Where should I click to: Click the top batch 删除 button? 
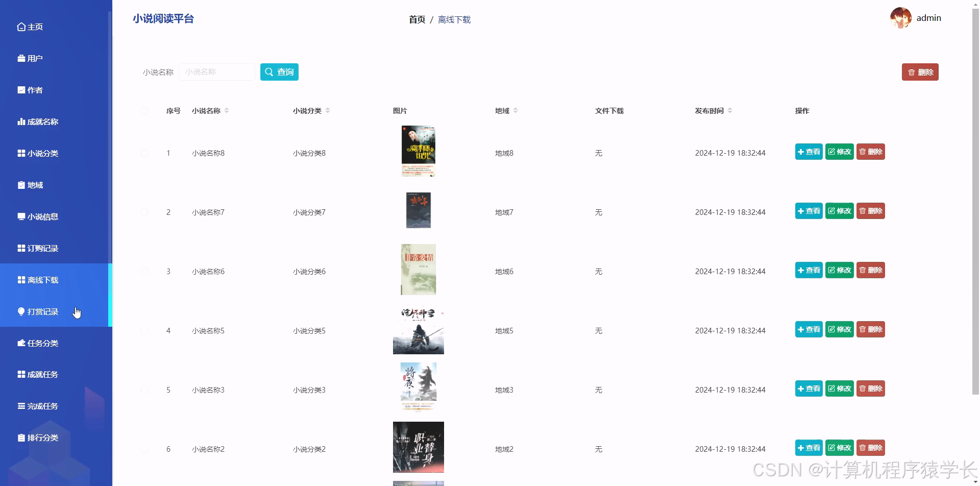click(x=920, y=72)
